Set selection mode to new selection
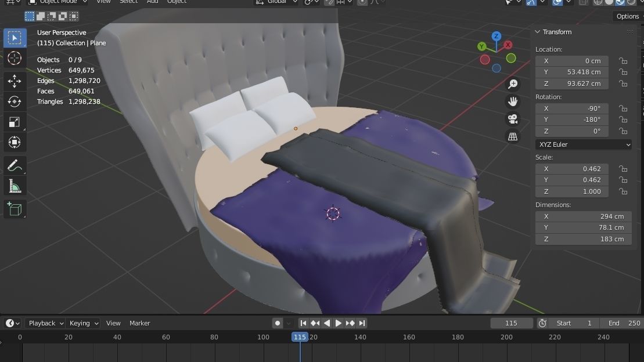Viewport: 644px width, 362px height. 30,16
